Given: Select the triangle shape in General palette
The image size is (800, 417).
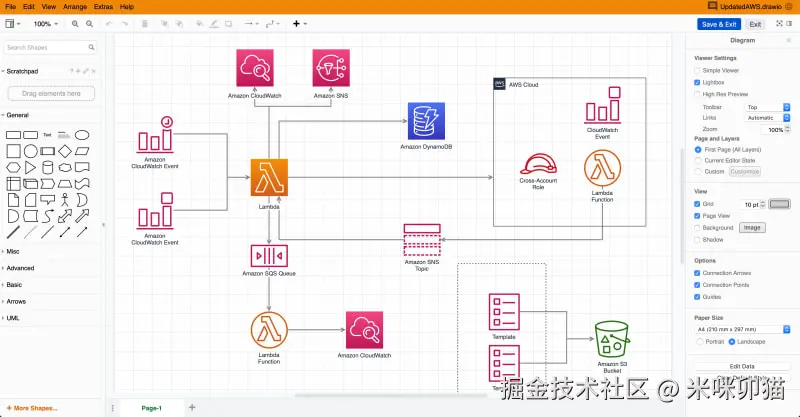Looking at the screenshot, I should click(31, 167).
